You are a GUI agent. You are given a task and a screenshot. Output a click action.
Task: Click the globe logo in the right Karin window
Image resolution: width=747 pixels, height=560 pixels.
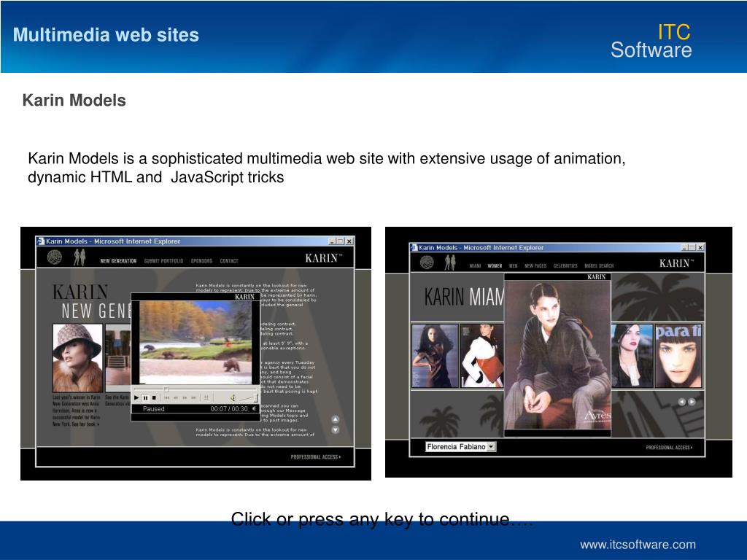coord(427,262)
